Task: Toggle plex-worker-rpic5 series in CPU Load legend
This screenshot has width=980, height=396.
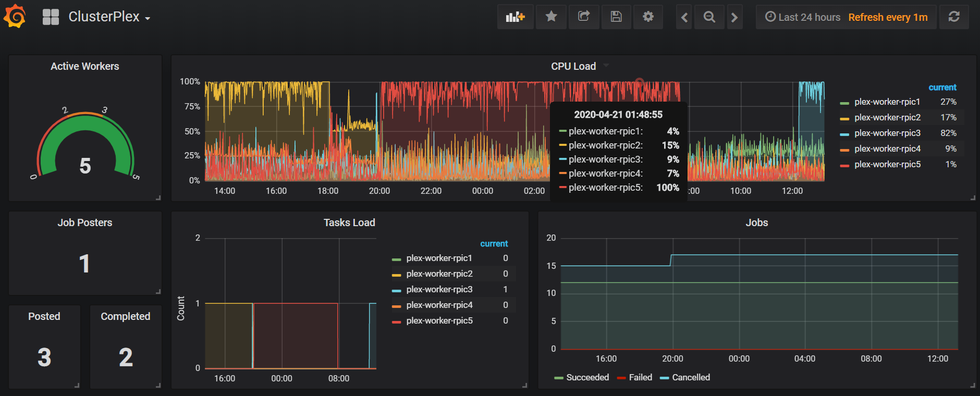Action: coord(887,164)
